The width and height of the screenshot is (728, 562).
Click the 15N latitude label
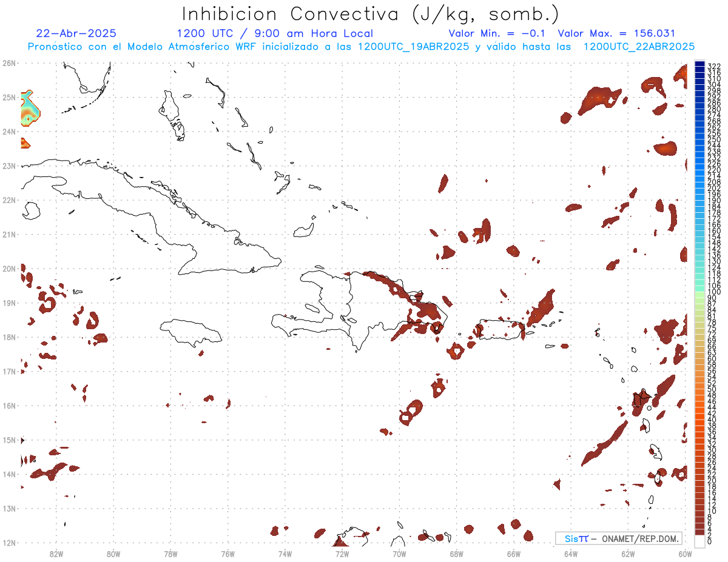point(9,440)
